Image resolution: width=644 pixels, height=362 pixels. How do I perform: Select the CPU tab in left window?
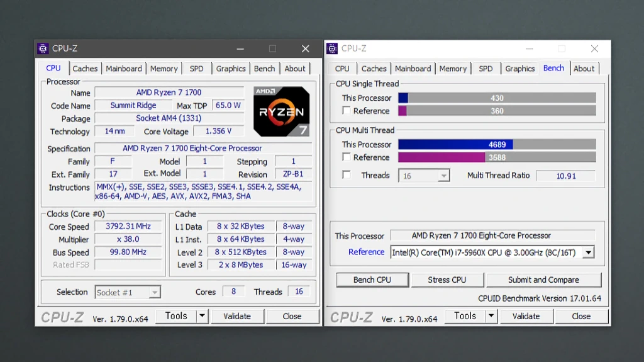[x=53, y=68]
